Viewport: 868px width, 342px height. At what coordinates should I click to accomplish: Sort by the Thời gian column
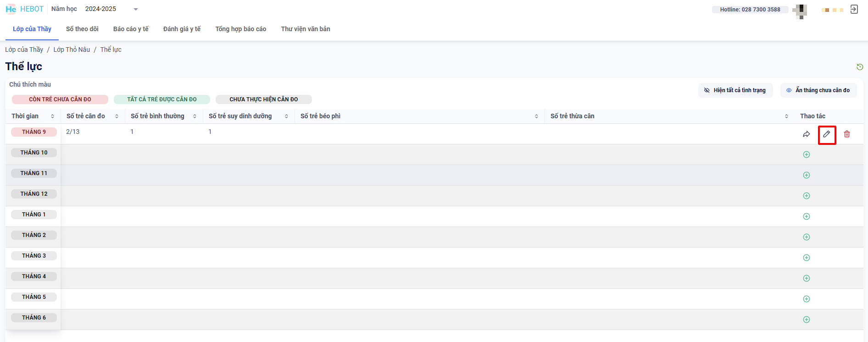pyautogui.click(x=52, y=116)
